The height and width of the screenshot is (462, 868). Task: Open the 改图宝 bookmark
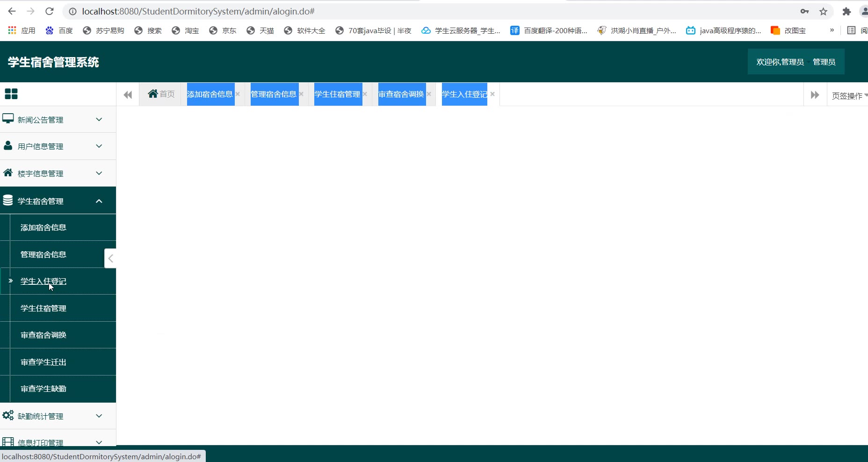(x=788, y=30)
